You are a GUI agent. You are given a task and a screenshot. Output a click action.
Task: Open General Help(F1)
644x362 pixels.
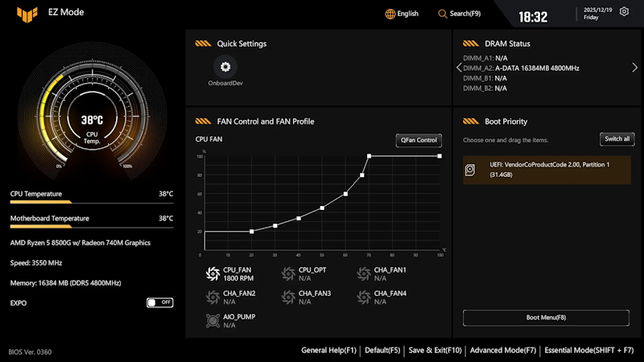point(328,350)
